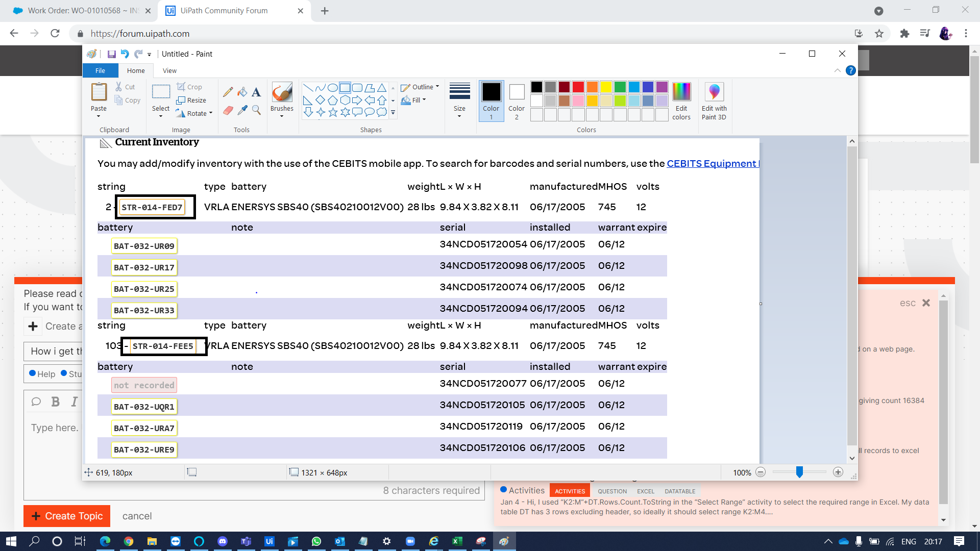Click the Create Topic button
This screenshot has width=980, height=551.
point(67,516)
